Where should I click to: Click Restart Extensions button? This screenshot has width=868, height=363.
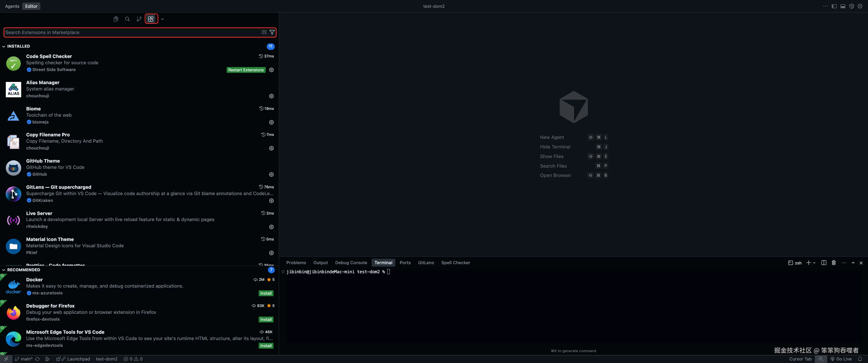point(246,70)
